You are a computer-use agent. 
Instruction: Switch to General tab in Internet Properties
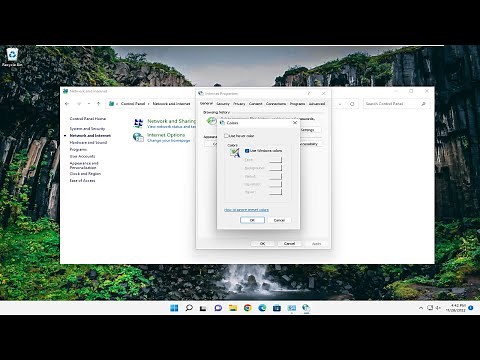pyautogui.click(x=206, y=104)
